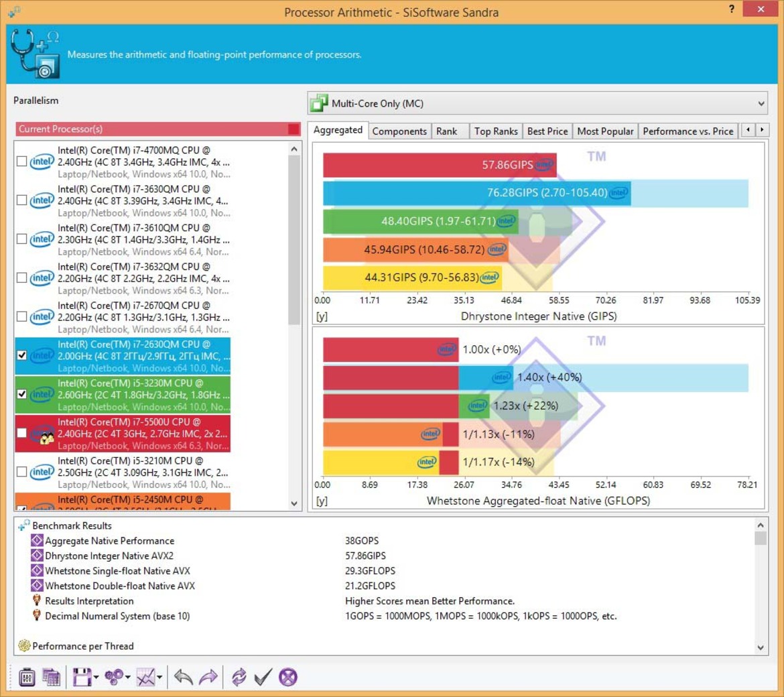Select the i5-2450M orange list row

[123, 501]
